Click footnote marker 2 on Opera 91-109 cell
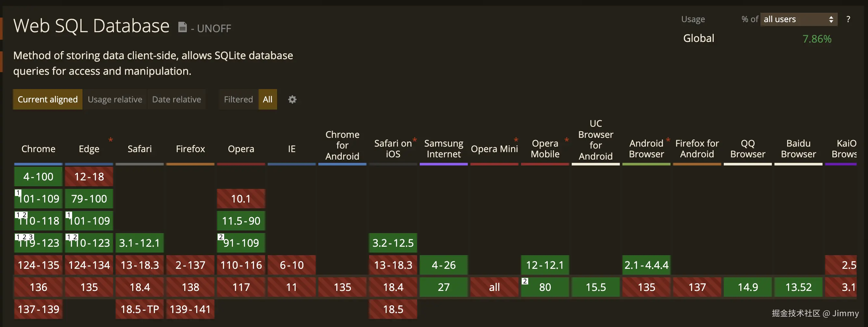 point(221,237)
